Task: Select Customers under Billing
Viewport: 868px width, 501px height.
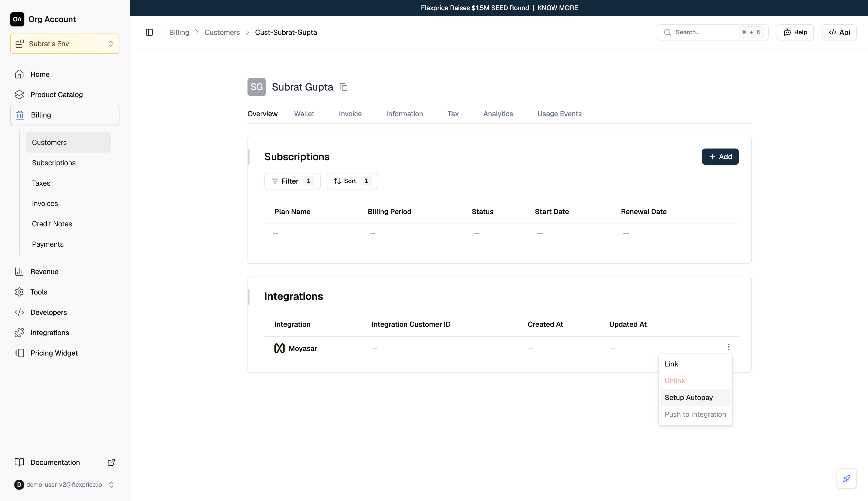Action: point(68,142)
